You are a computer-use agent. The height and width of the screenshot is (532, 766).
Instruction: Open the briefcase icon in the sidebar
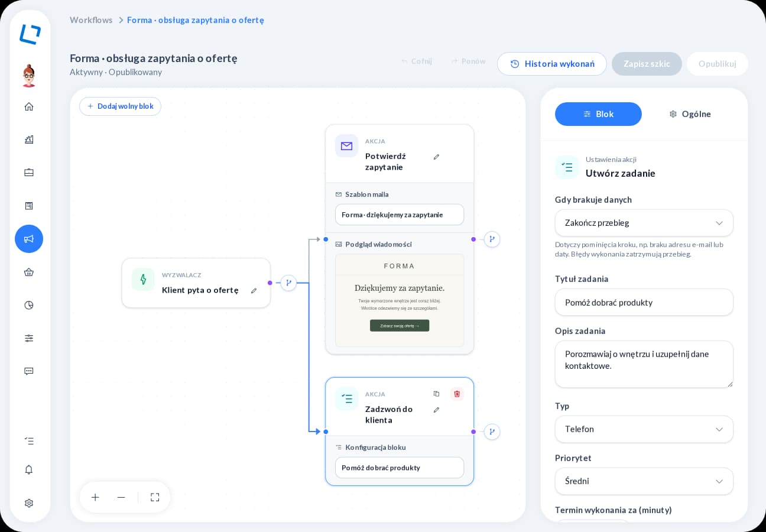[x=29, y=173]
